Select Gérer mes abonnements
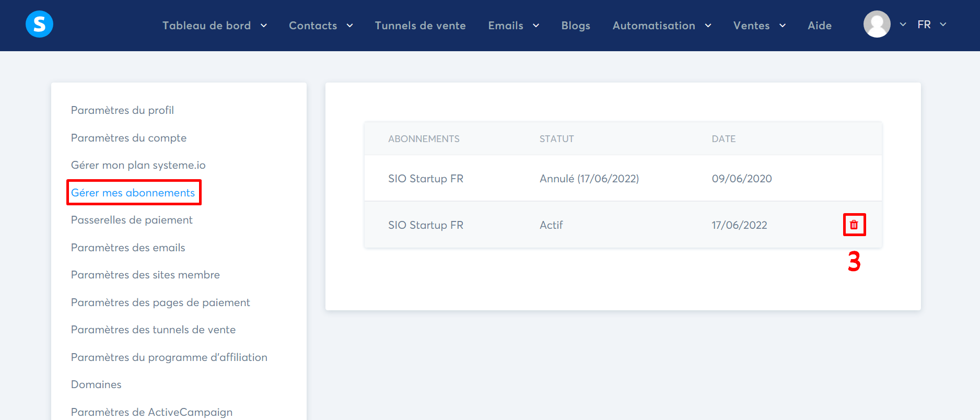 (133, 193)
